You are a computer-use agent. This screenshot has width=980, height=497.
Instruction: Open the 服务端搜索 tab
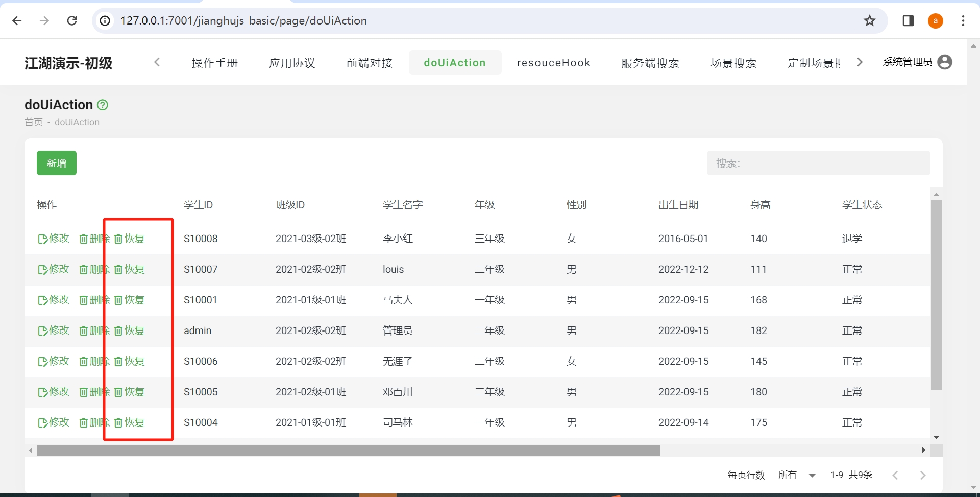click(650, 62)
